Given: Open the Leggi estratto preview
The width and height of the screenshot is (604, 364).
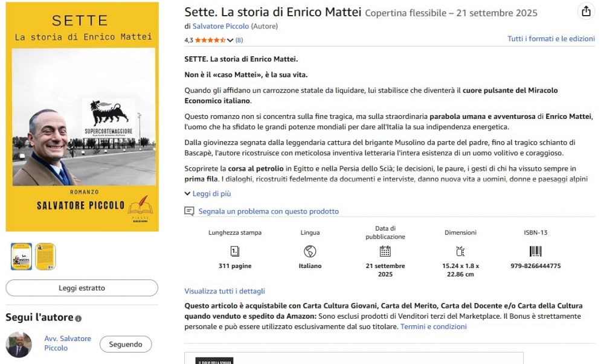Looking at the screenshot, I should click(x=82, y=288).
